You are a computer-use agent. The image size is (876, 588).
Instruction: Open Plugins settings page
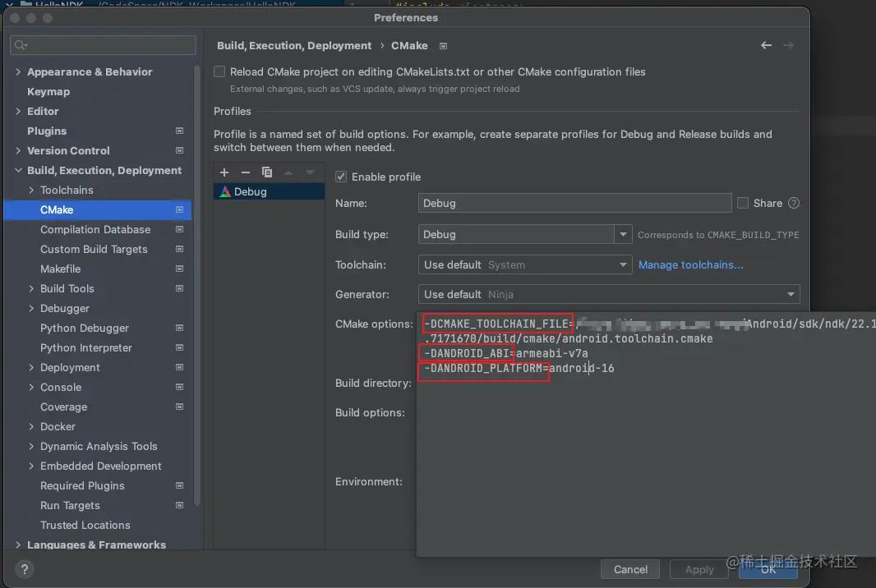(x=47, y=131)
